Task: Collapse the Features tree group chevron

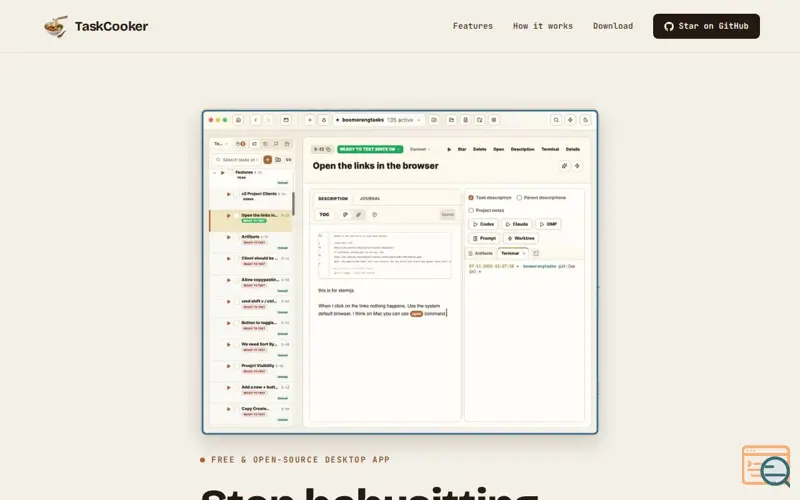Action: (214, 172)
